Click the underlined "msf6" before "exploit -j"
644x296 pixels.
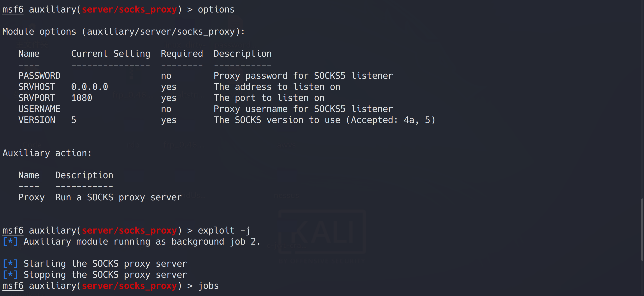point(13,230)
